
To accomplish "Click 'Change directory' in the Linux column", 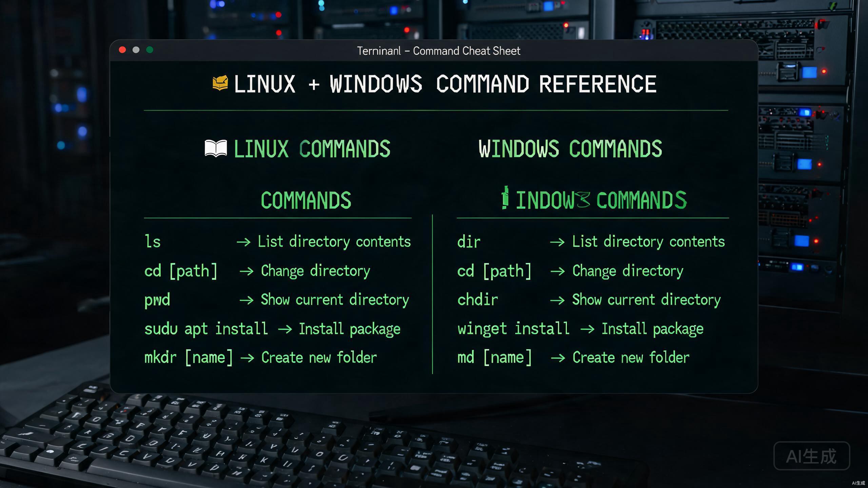I will point(315,271).
